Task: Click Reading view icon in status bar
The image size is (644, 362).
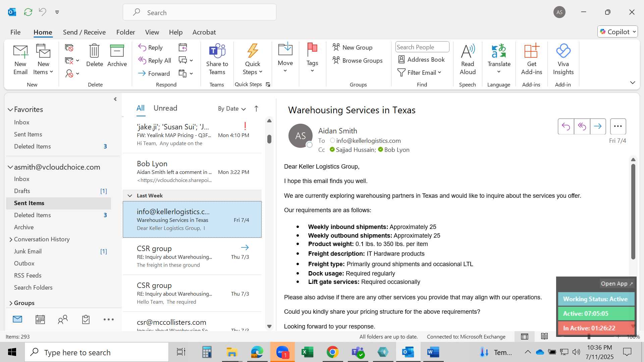Action: 544,337
